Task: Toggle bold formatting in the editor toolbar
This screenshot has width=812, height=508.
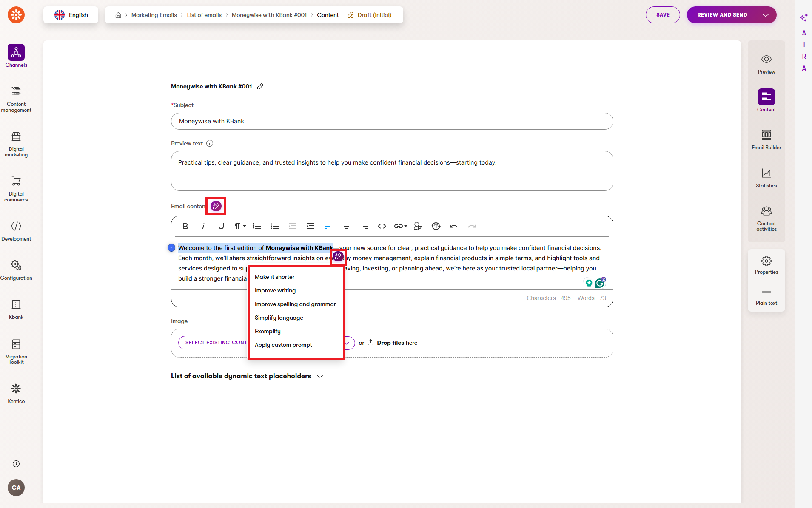Action: click(x=185, y=226)
